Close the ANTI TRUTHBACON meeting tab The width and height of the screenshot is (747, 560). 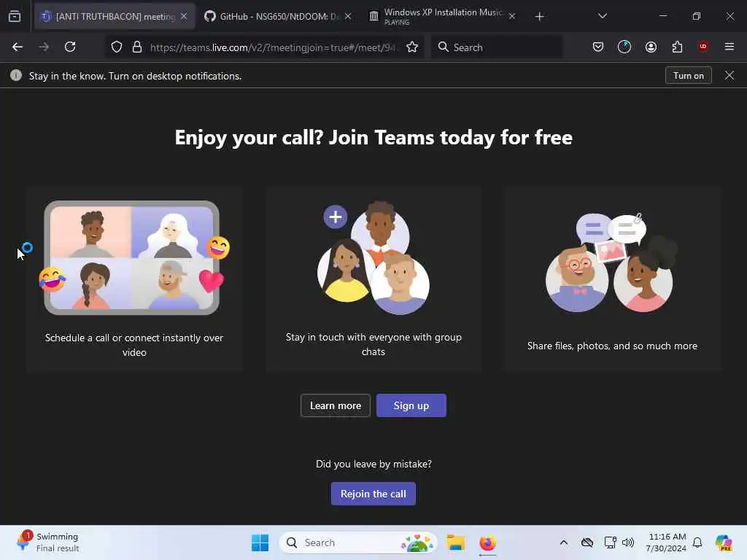pos(184,16)
